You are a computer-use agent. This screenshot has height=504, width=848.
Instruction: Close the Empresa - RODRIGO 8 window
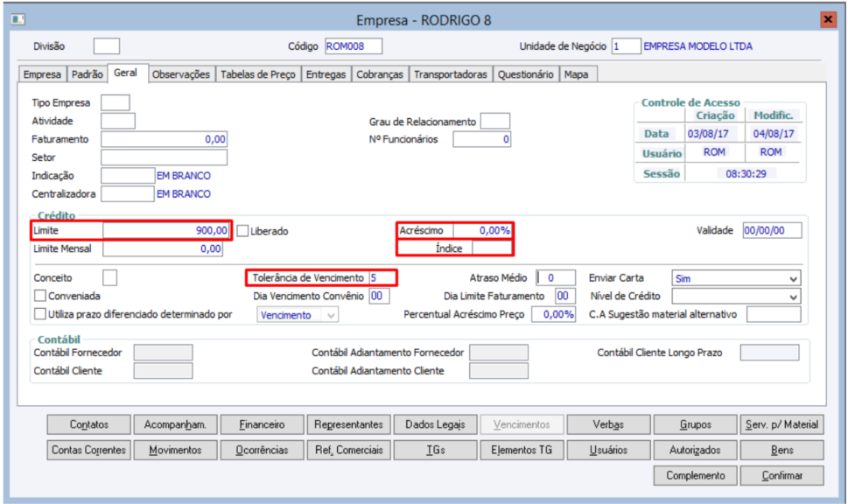[x=828, y=19]
